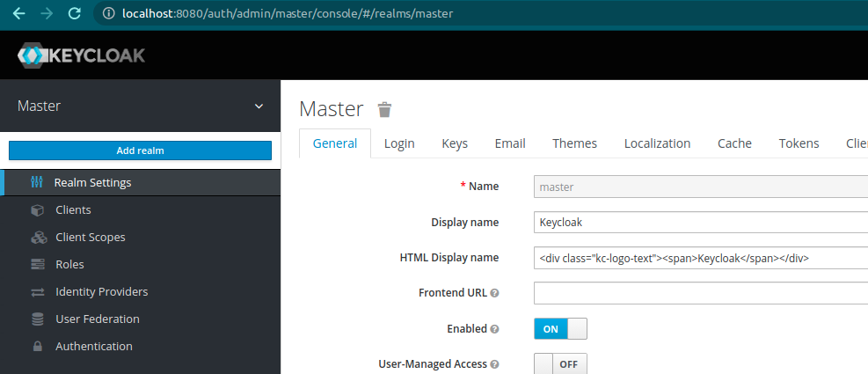This screenshot has width=868, height=374.
Task: Show help tooltip for User-Managed Access
Action: point(495,364)
